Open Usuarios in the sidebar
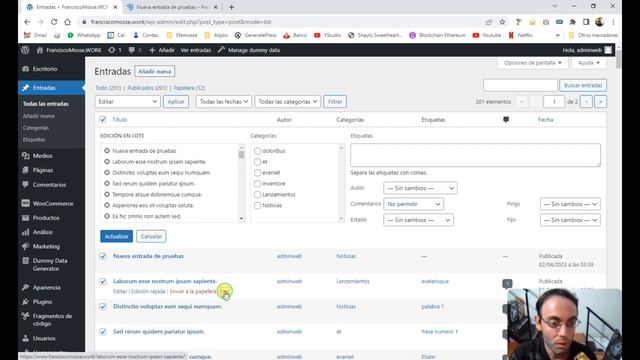Image resolution: width=640 pixels, height=360 pixels. [x=44, y=338]
